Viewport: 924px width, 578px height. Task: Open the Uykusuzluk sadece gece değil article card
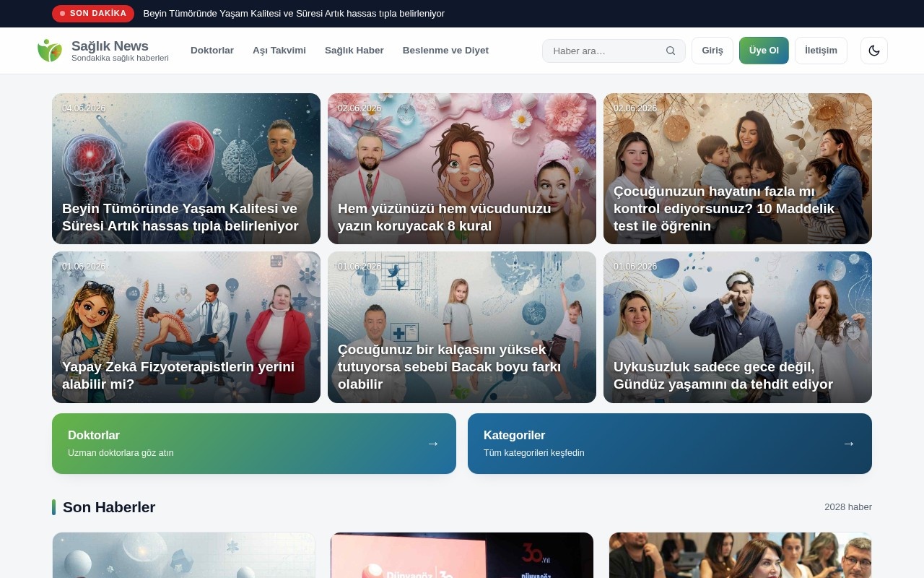click(x=738, y=327)
